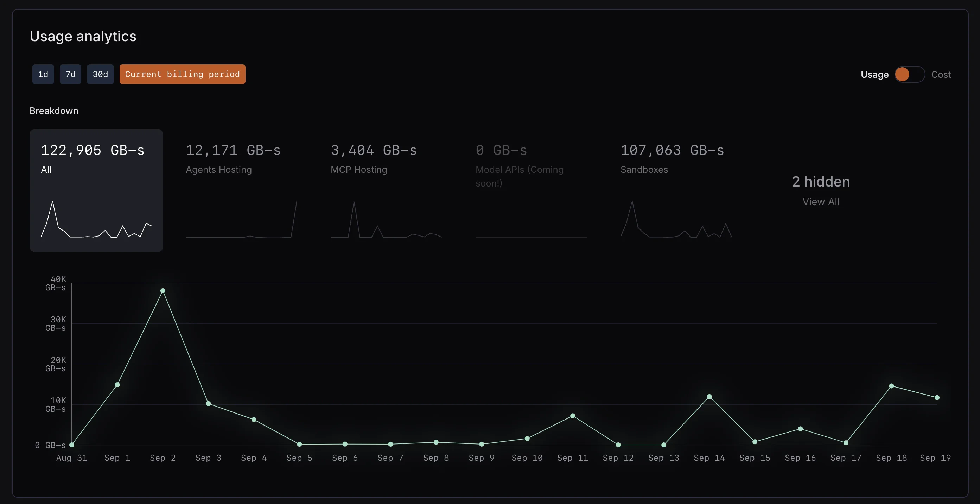Click the Usage analytics heading

coord(83,36)
